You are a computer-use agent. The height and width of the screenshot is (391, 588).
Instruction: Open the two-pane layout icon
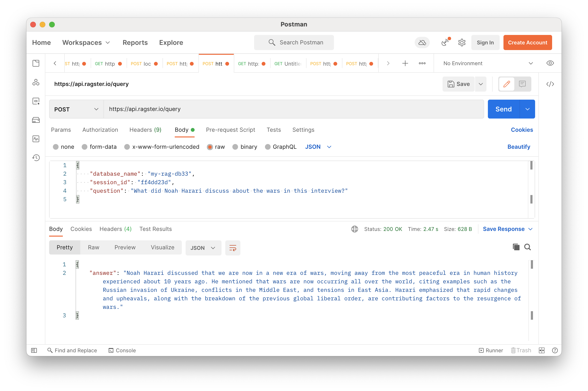click(542, 350)
